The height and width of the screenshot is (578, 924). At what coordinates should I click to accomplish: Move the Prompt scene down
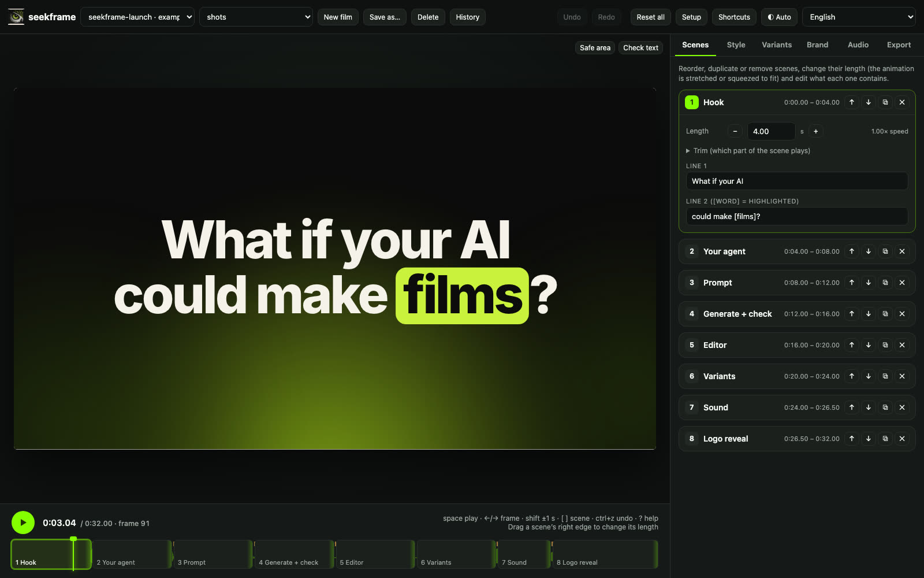[869, 283]
